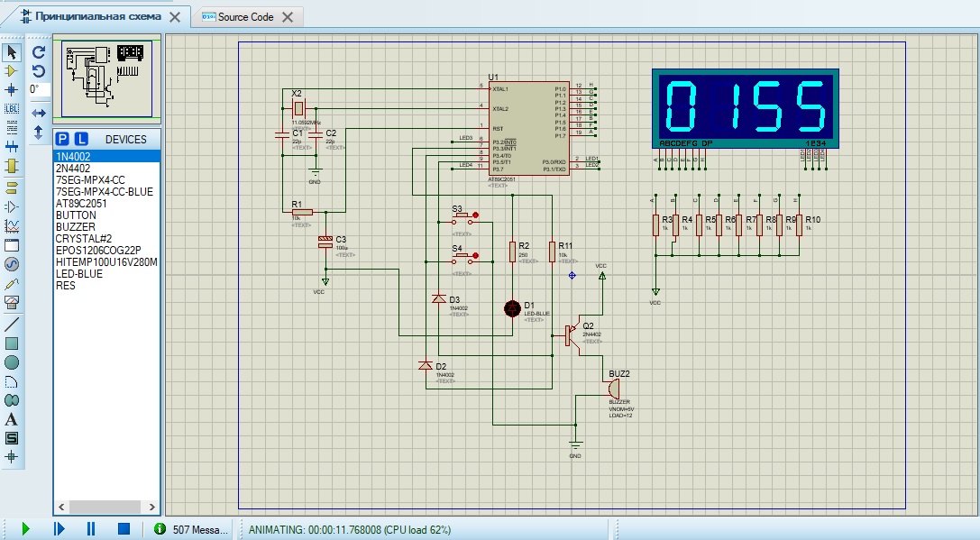The width and height of the screenshot is (980, 540).
Task: Click the devices list left scroll arrow
Action: click(61, 507)
